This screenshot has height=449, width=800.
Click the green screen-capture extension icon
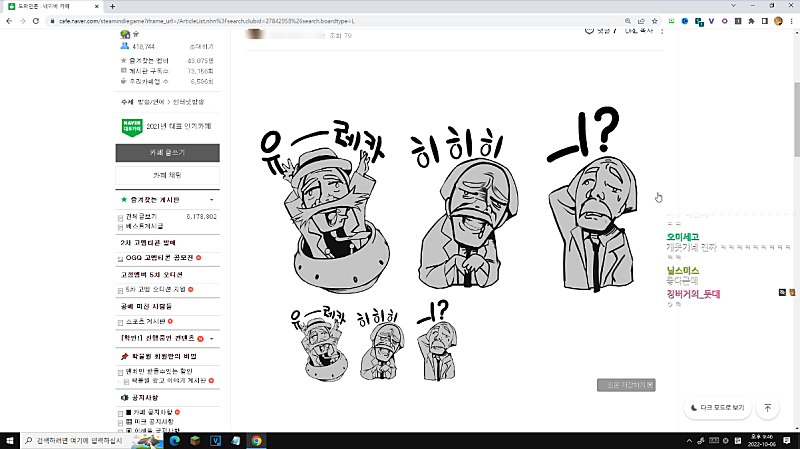tap(671, 21)
